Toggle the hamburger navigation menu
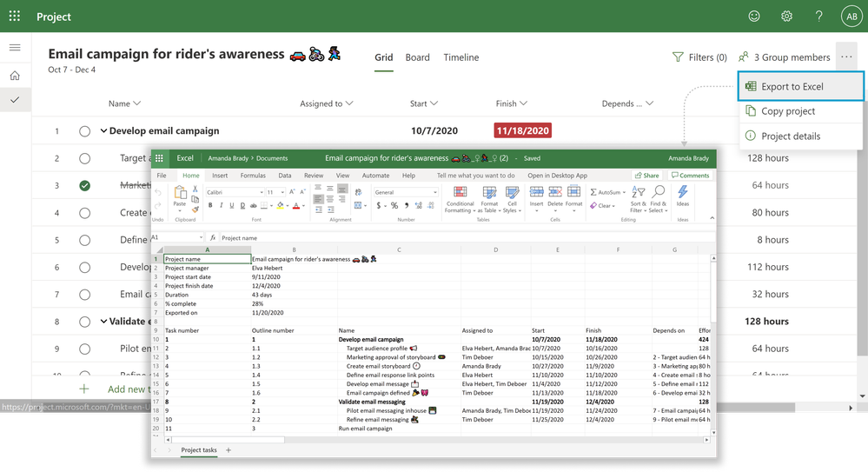This screenshot has width=868, height=472. click(15, 48)
